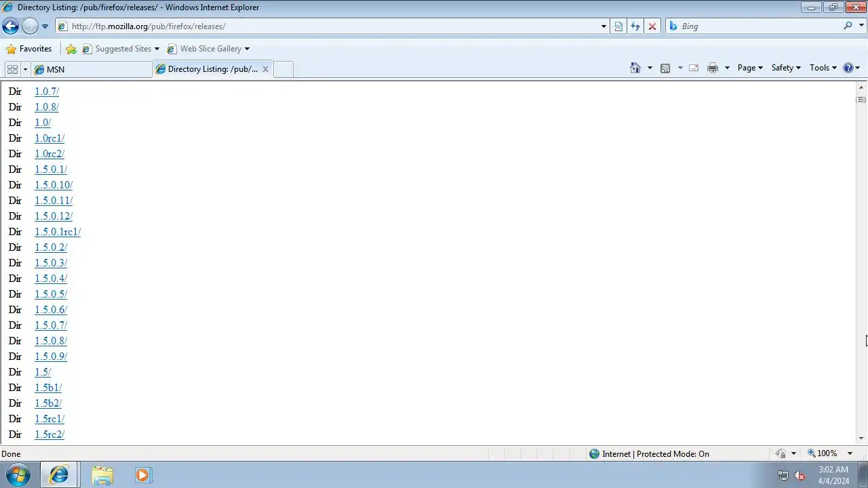Open the 1.5b2/ directory link
This screenshot has height=488, width=868.
48,403
